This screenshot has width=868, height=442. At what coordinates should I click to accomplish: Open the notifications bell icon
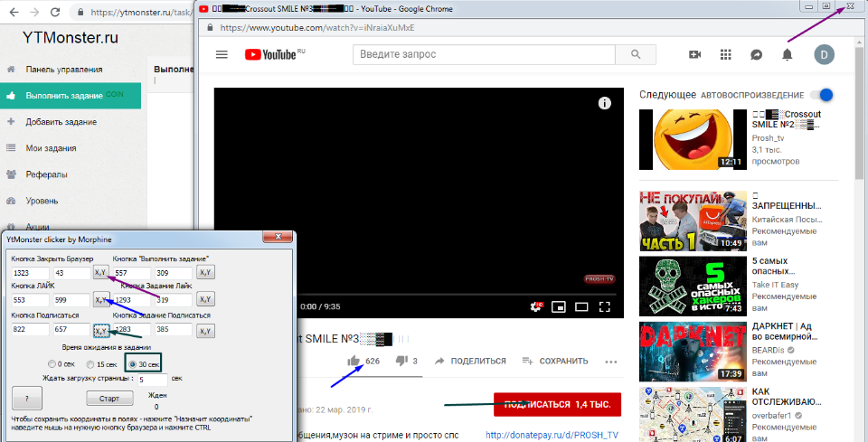point(788,54)
